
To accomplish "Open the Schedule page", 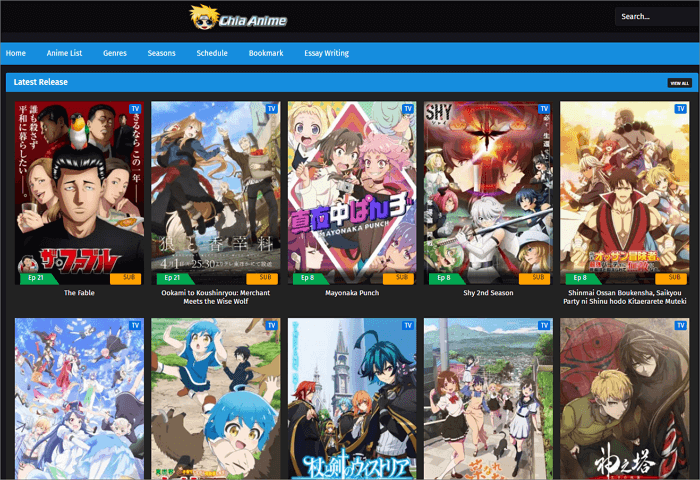I will (212, 53).
